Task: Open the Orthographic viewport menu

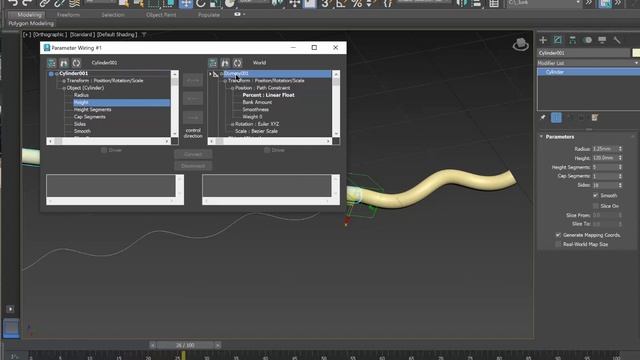Action: (49, 35)
